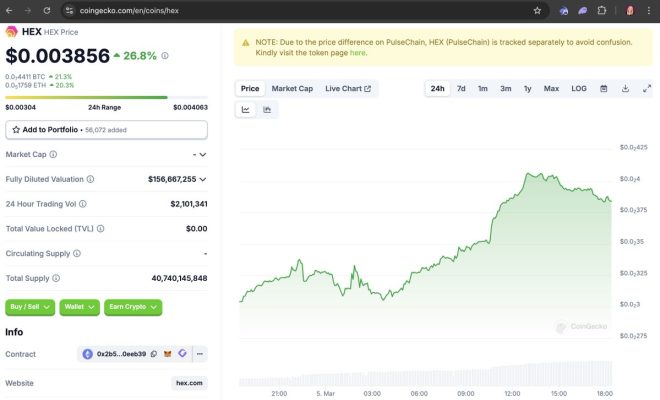Click the first purple extension icon
The width and height of the screenshot is (660, 400).
[564, 11]
